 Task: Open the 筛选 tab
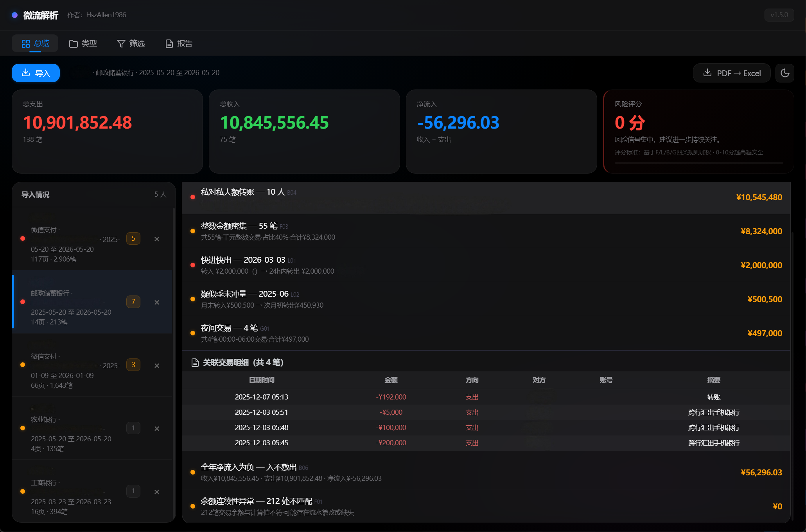[x=131, y=43]
